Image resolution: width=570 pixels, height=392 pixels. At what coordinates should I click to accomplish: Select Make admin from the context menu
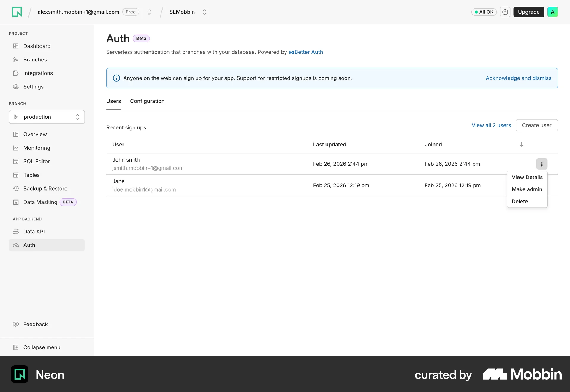click(x=527, y=189)
